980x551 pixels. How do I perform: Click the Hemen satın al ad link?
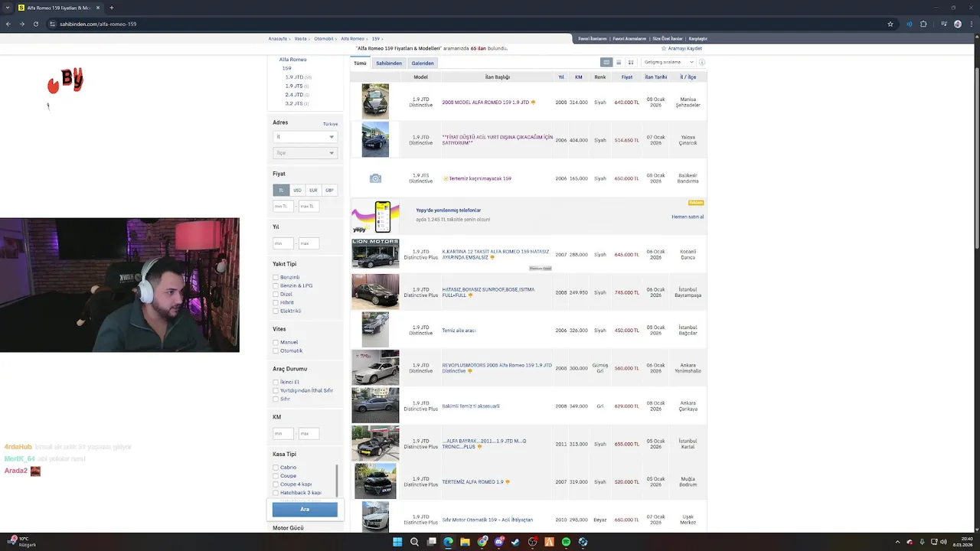click(x=688, y=217)
